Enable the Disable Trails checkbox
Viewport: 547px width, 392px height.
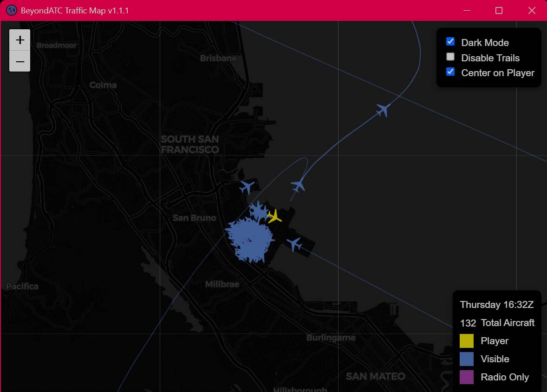450,57
